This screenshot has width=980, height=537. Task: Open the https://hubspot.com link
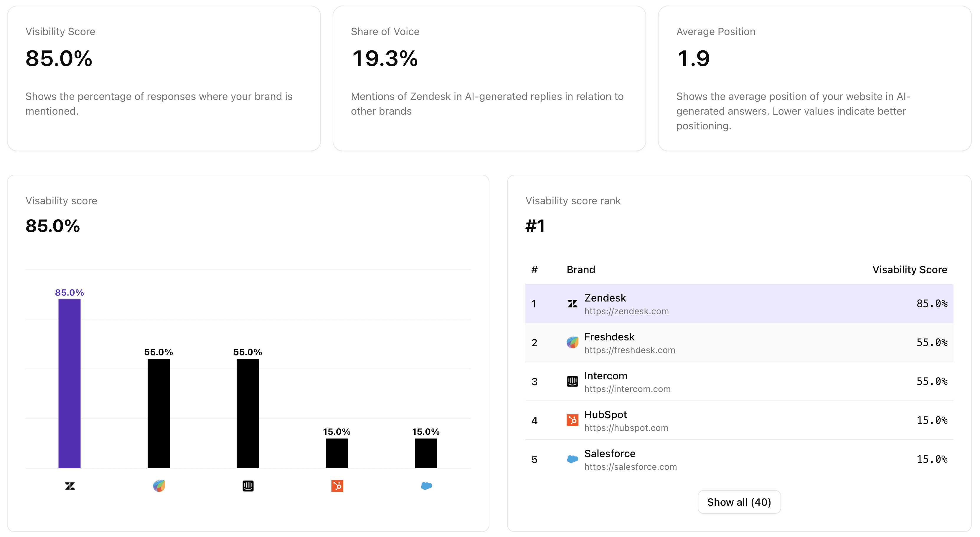[626, 428]
